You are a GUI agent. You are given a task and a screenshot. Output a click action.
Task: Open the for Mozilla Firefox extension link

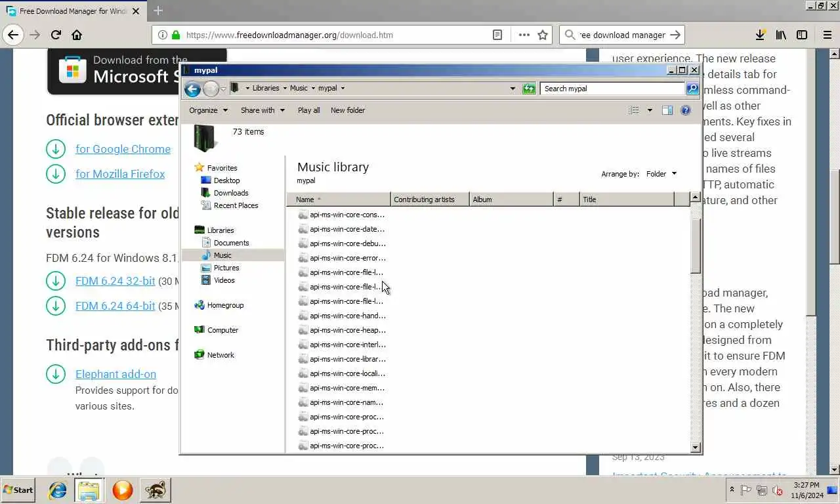[120, 174]
